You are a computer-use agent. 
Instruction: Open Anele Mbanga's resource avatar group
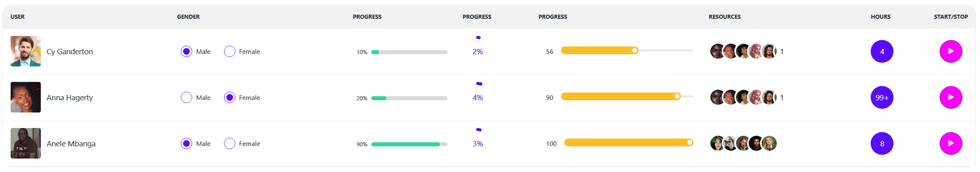point(743,143)
